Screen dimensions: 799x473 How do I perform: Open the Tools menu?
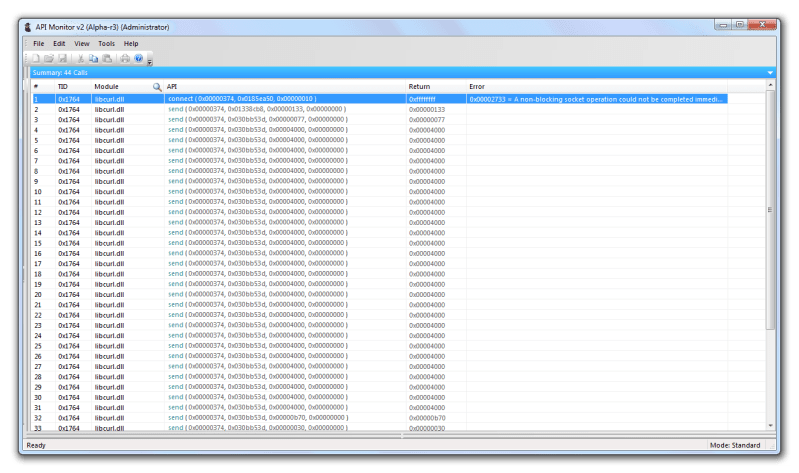(x=106, y=44)
